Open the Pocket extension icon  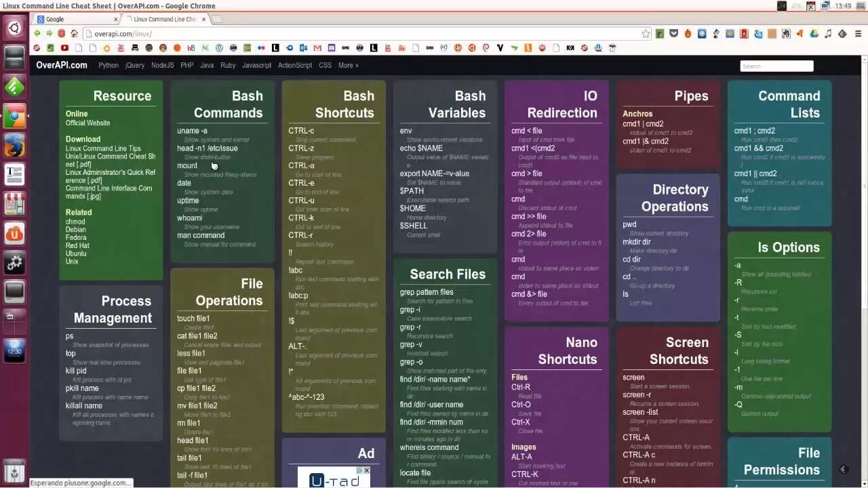pyautogui.click(x=673, y=33)
